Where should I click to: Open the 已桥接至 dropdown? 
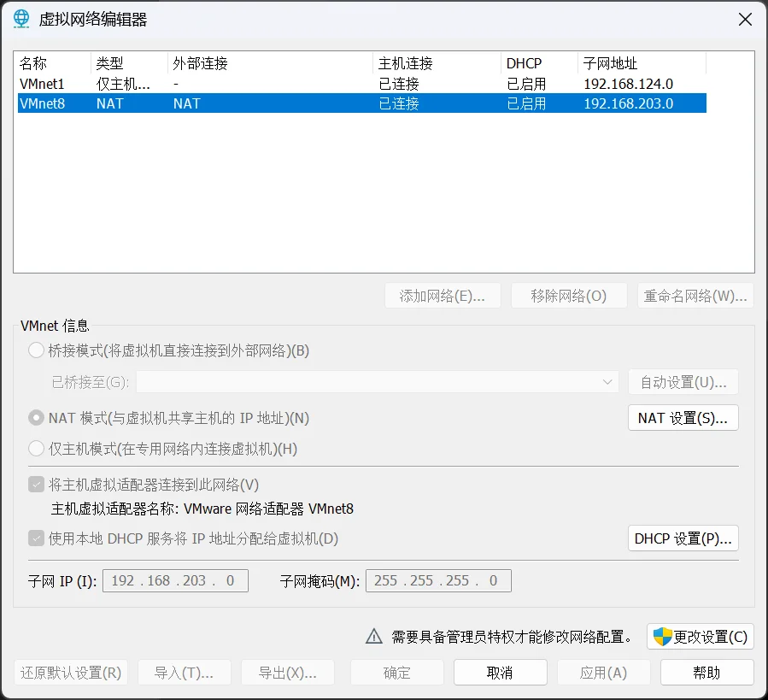(x=378, y=382)
